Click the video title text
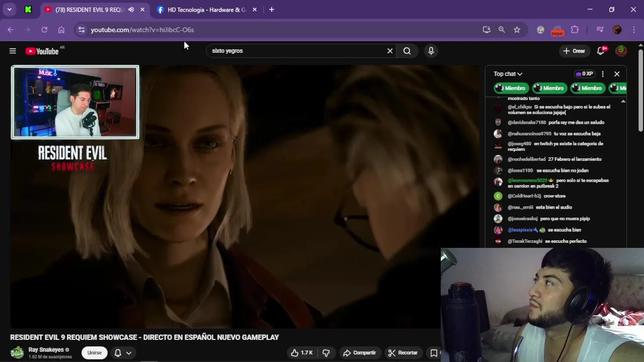 coord(144,337)
